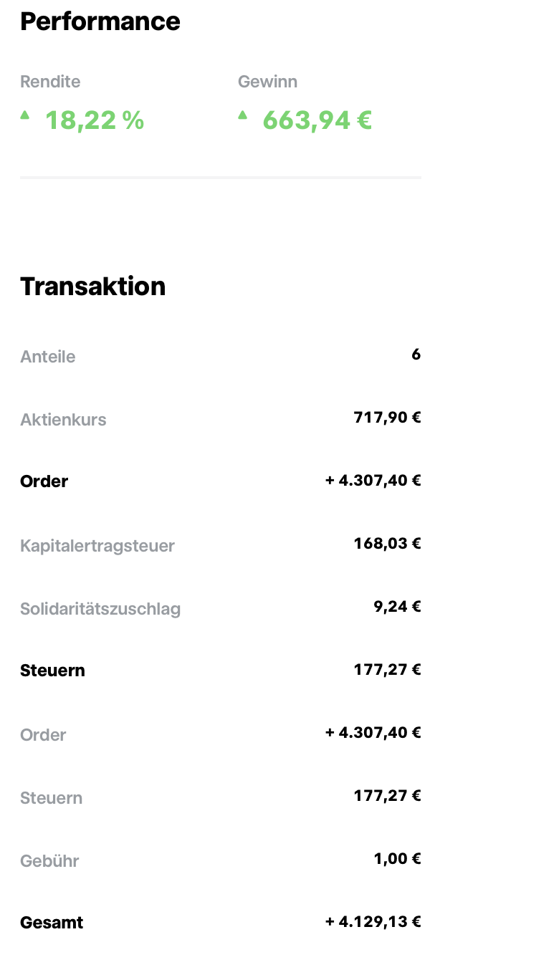This screenshot has width=559, height=980.
Task: Click the Gesamt label
Action: pyautogui.click(x=52, y=923)
